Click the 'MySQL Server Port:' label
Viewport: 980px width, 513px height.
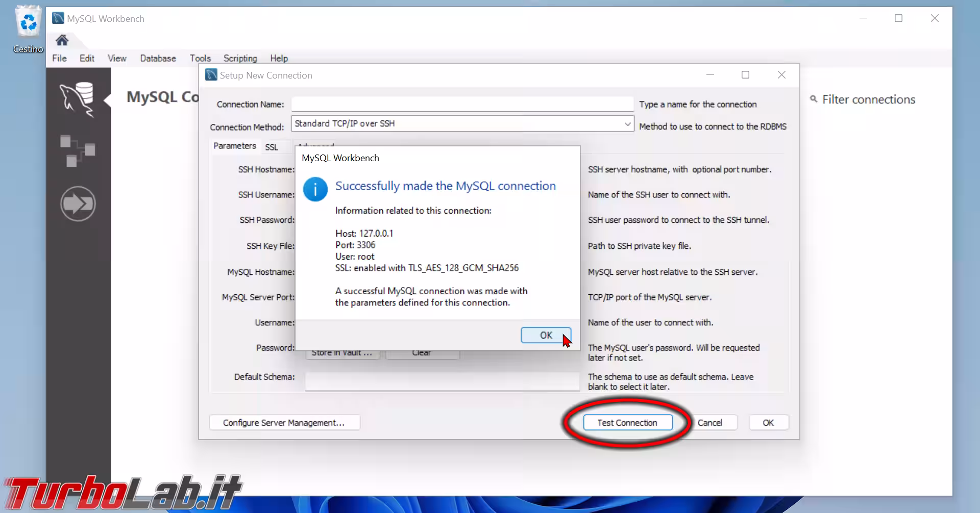[x=258, y=297]
